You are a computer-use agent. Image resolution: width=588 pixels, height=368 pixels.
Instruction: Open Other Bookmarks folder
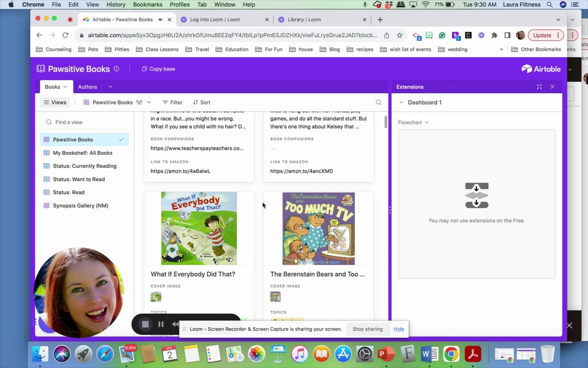(536, 49)
